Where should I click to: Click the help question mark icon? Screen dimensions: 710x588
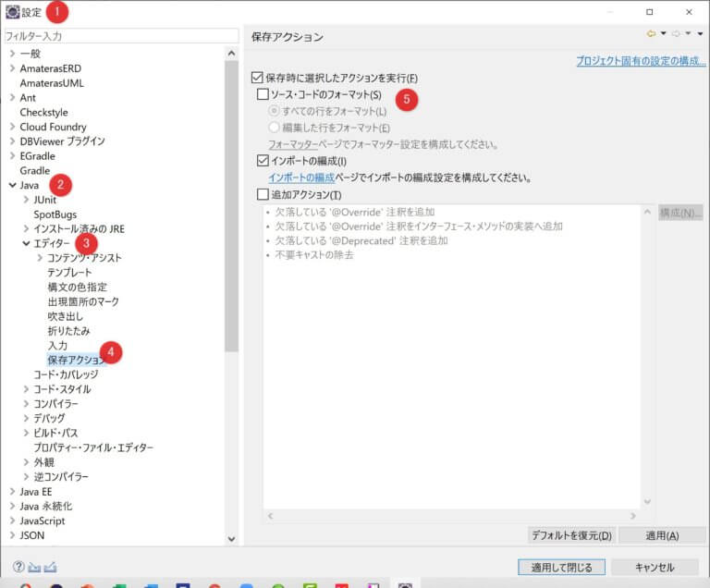[18, 567]
